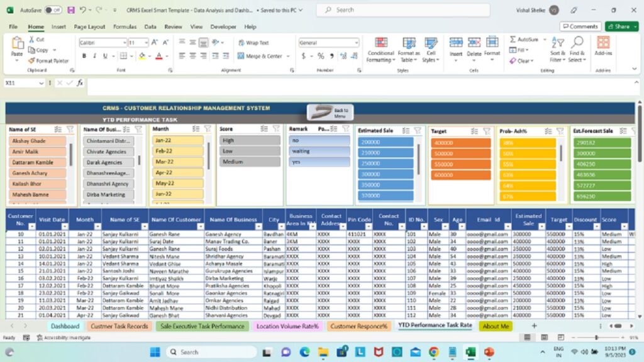This screenshot has width=644, height=362.
Task: Open Format as Table gallery
Action: point(409,50)
